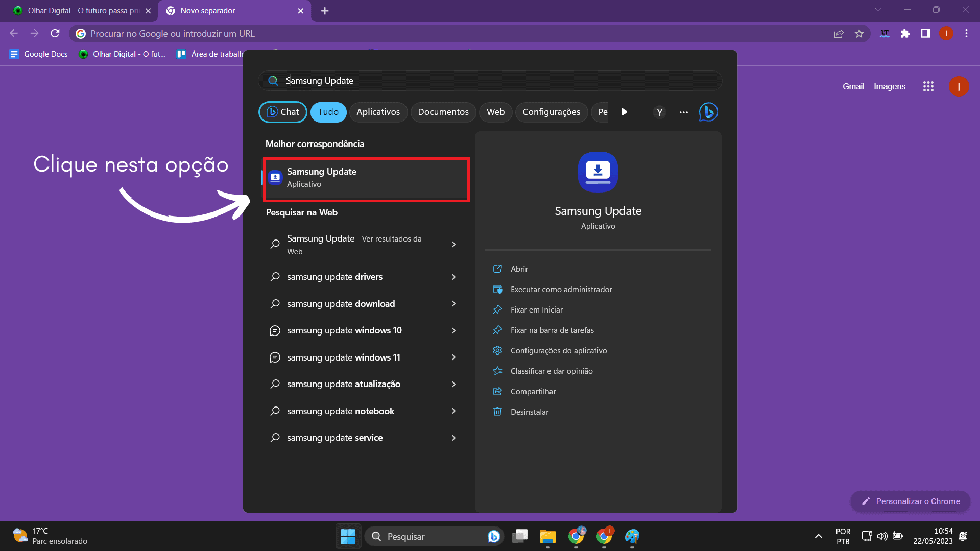Select samsung update windows 10 suggestion
This screenshot has height=551, width=980.
tap(344, 330)
